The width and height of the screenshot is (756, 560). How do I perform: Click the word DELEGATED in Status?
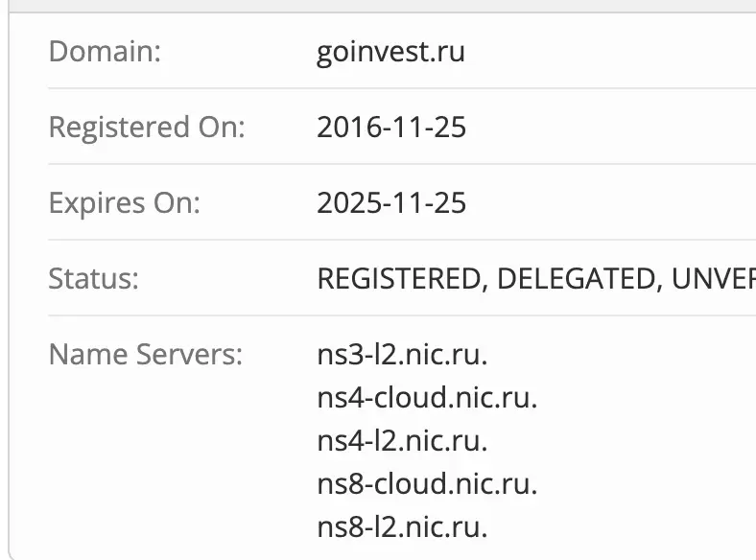click(x=574, y=278)
